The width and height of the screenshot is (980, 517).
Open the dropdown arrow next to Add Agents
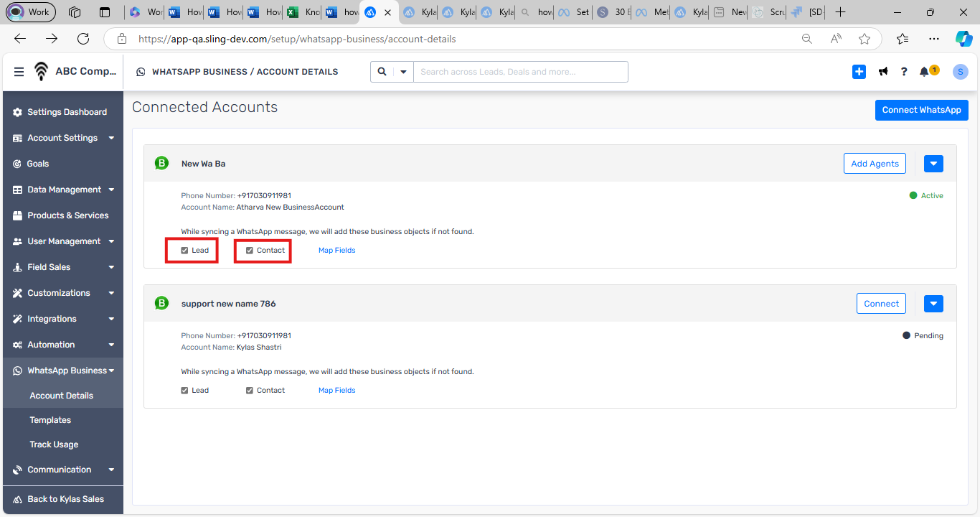click(x=933, y=164)
